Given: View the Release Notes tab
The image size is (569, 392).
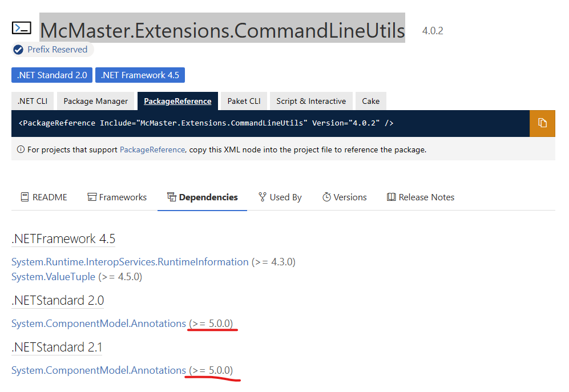Looking at the screenshot, I should coord(421,197).
